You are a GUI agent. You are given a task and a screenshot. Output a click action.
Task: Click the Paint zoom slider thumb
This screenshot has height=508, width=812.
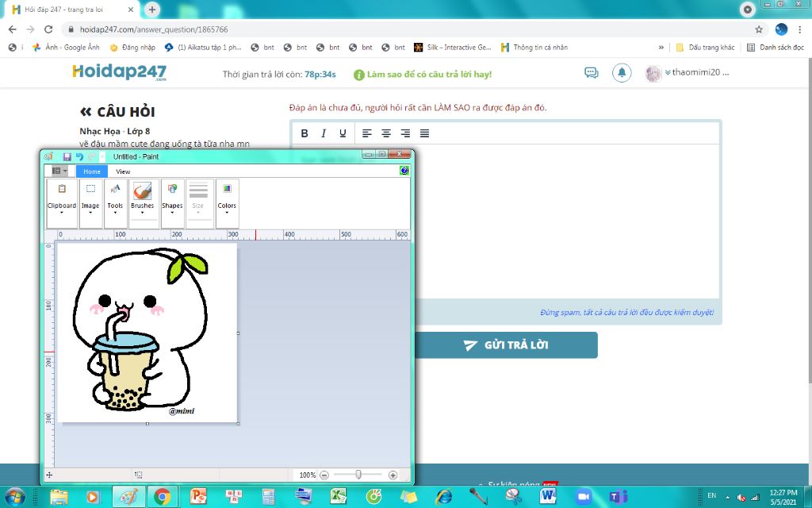coord(358,475)
